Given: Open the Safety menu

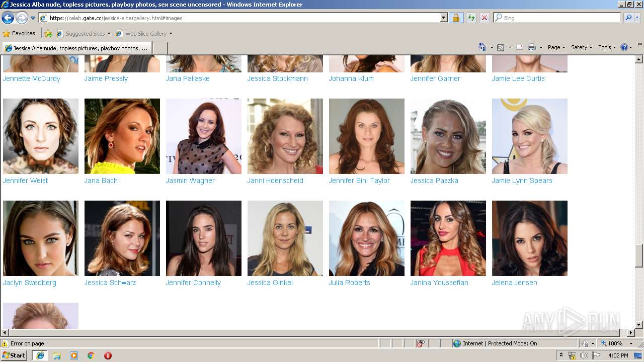Looking at the screenshot, I should [x=581, y=47].
